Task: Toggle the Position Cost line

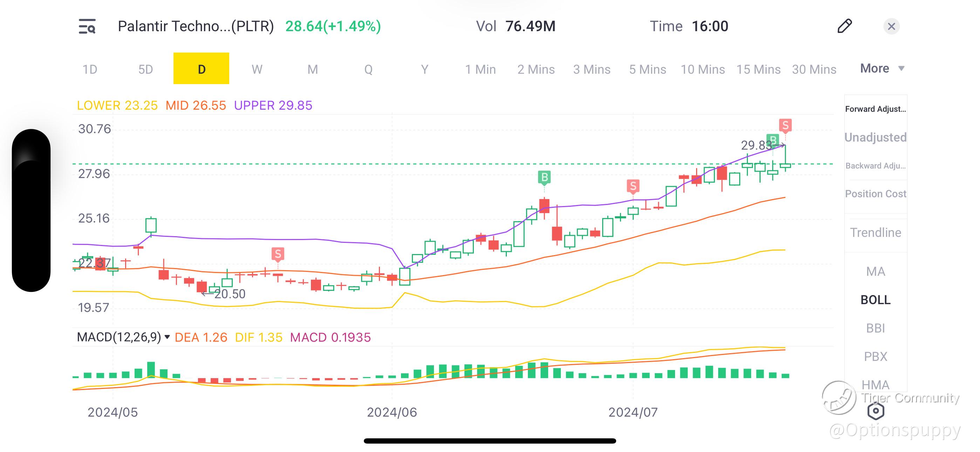Action: pyautogui.click(x=876, y=194)
